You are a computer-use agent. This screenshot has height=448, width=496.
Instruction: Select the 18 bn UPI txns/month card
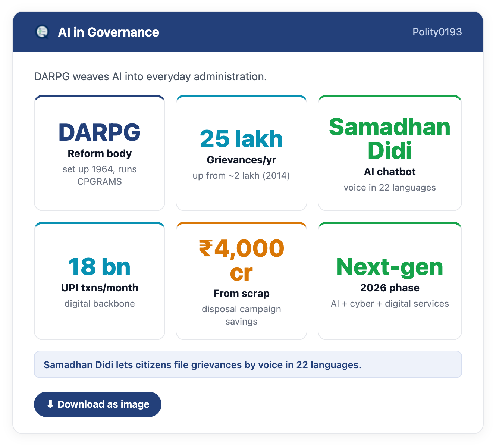coord(100,281)
